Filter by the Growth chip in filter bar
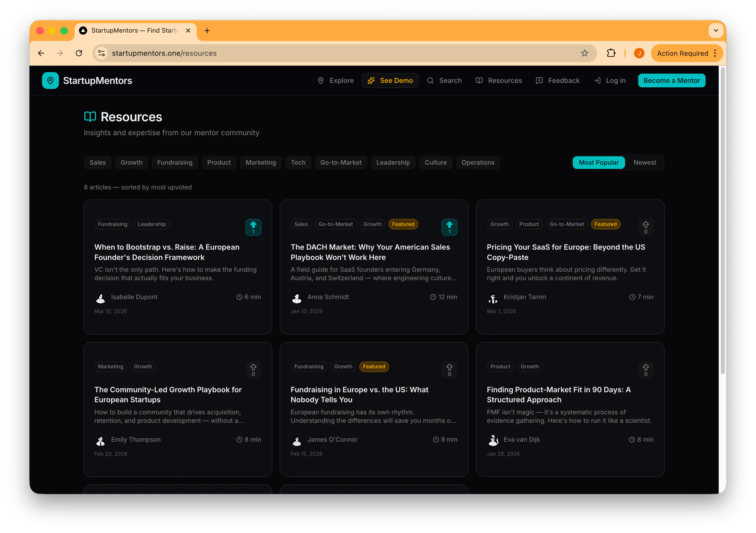Screen dimensions: 756x533 tap(132, 163)
